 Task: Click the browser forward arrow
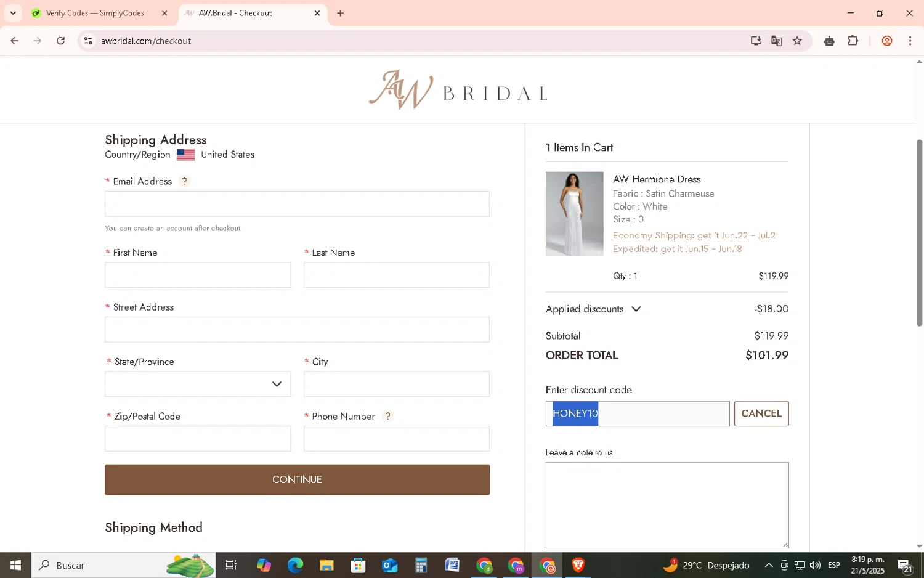click(38, 41)
